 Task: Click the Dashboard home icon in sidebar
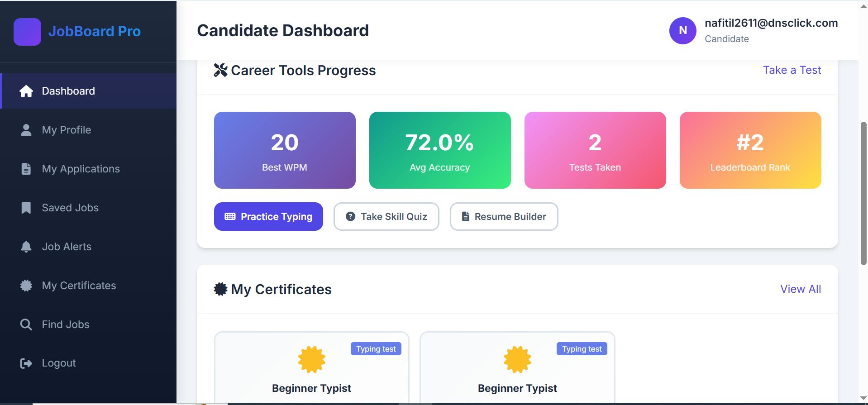[26, 91]
